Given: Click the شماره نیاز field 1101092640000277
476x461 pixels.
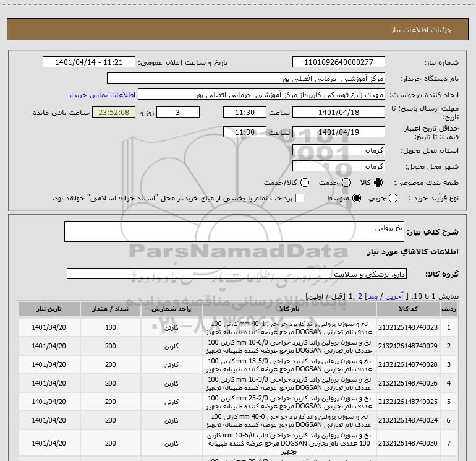Looking at the screenshot, I should 339,62.
